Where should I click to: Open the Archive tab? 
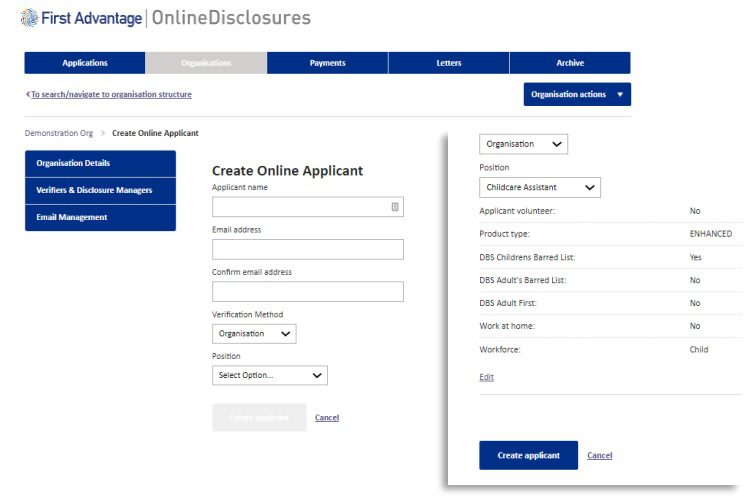(x=570, y=63)
